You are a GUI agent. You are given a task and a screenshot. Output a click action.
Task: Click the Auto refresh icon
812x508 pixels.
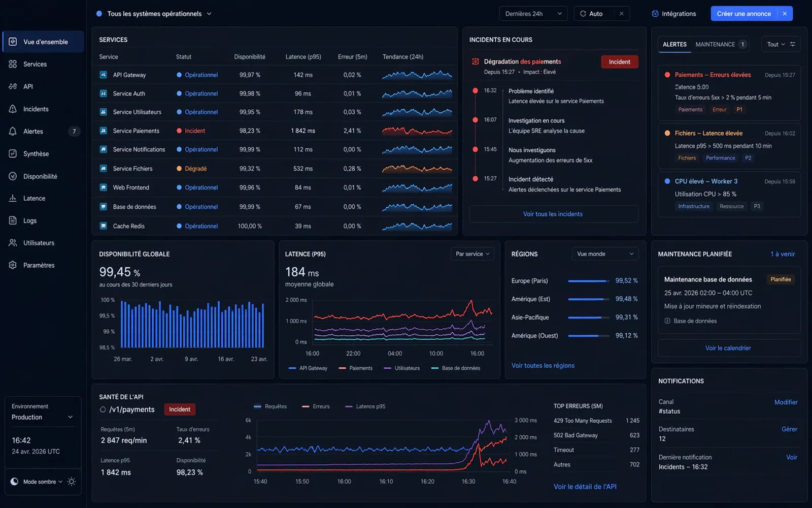pyautogui.click(x=583, y=14)
